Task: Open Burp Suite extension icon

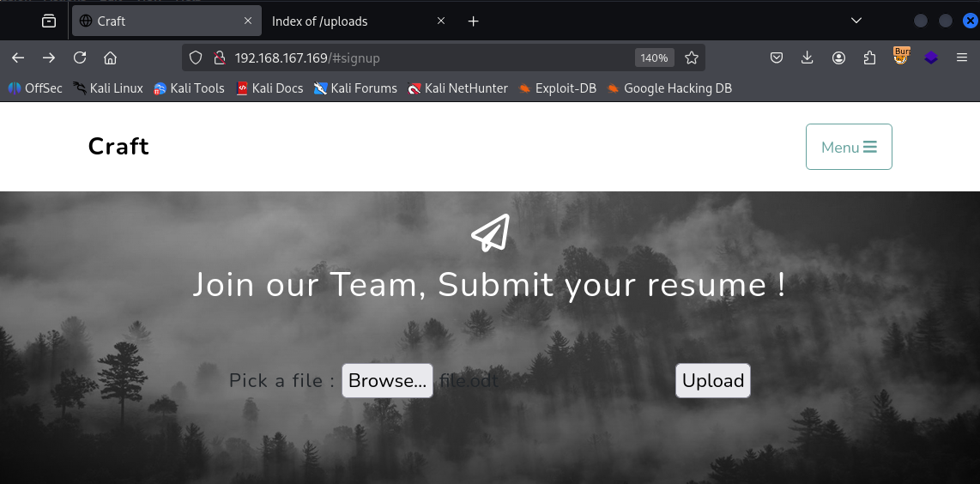Action: click(901, 57)
